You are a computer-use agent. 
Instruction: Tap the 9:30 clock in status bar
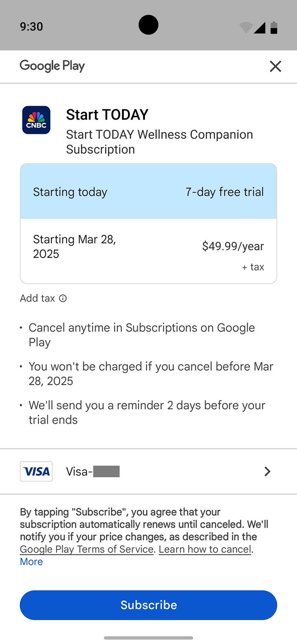(31, 26)
